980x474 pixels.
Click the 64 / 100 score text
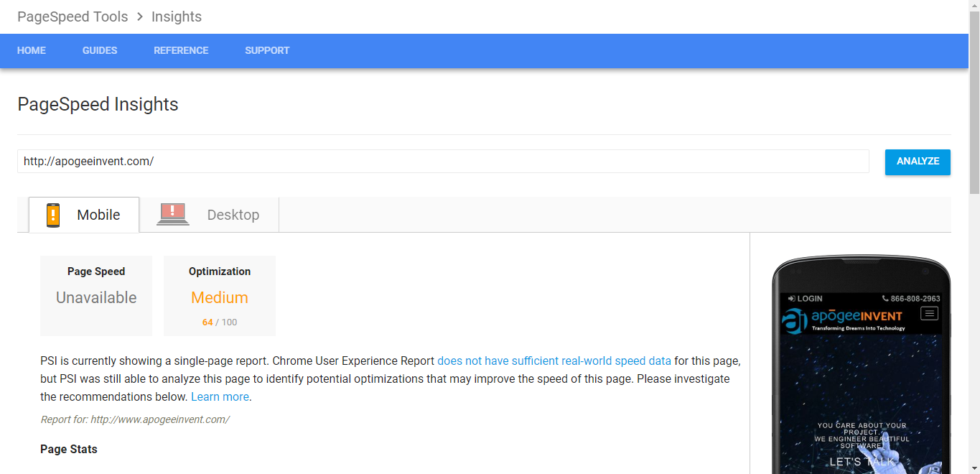pyautogui.click(x=220, y=322)
